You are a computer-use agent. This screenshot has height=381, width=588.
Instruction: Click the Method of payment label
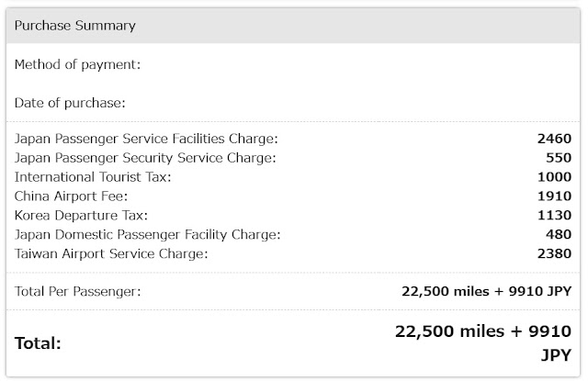78,64
